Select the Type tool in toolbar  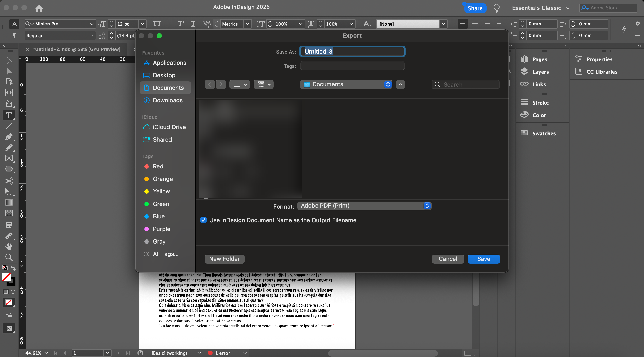coord(9,115)
